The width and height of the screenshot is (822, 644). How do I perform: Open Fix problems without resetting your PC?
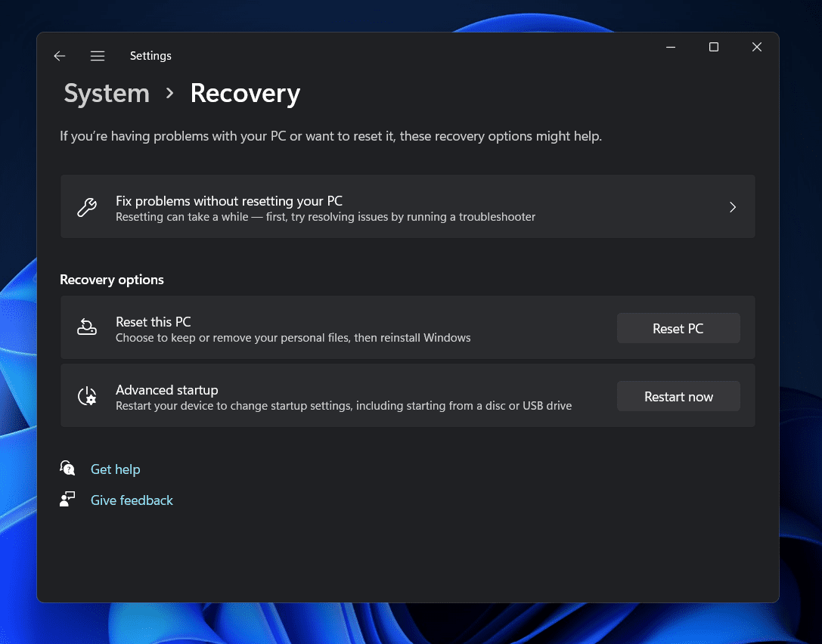coord(228,201)
